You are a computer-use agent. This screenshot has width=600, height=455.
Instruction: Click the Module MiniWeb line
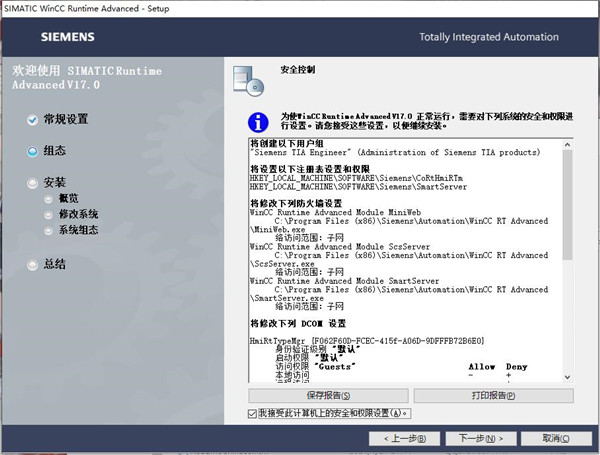pyautogui.click(x=336, y=212)
